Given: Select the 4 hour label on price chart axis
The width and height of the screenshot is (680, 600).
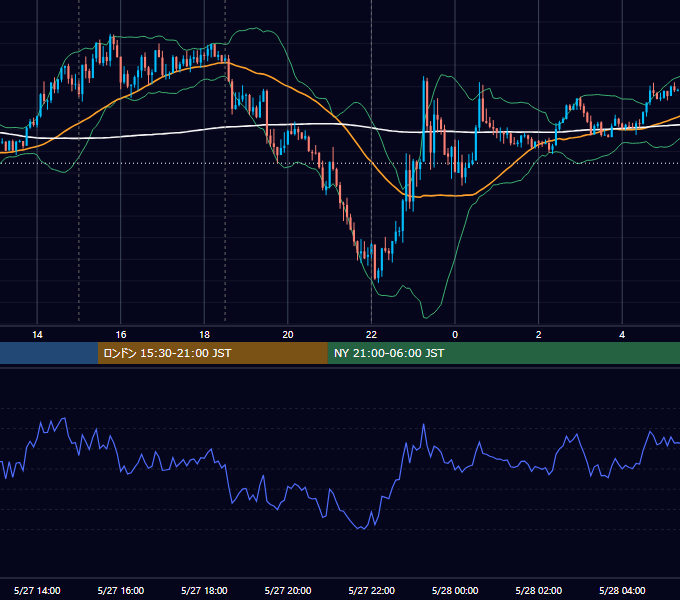Looking at the screenshot, I should [622, 335].
